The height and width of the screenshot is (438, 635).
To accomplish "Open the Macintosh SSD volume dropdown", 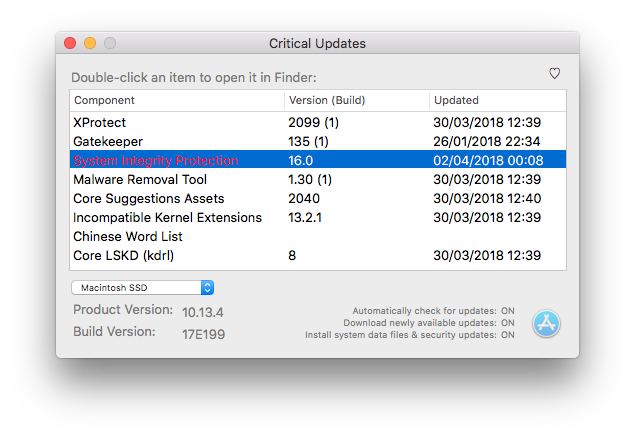I will (x=143, y=288).
